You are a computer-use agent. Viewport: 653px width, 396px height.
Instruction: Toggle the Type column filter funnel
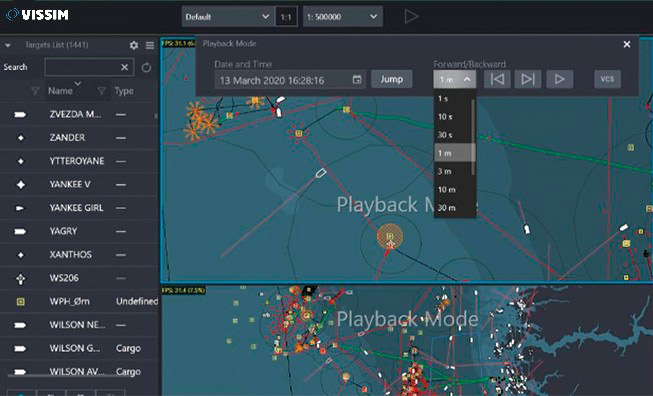[101, 91]
